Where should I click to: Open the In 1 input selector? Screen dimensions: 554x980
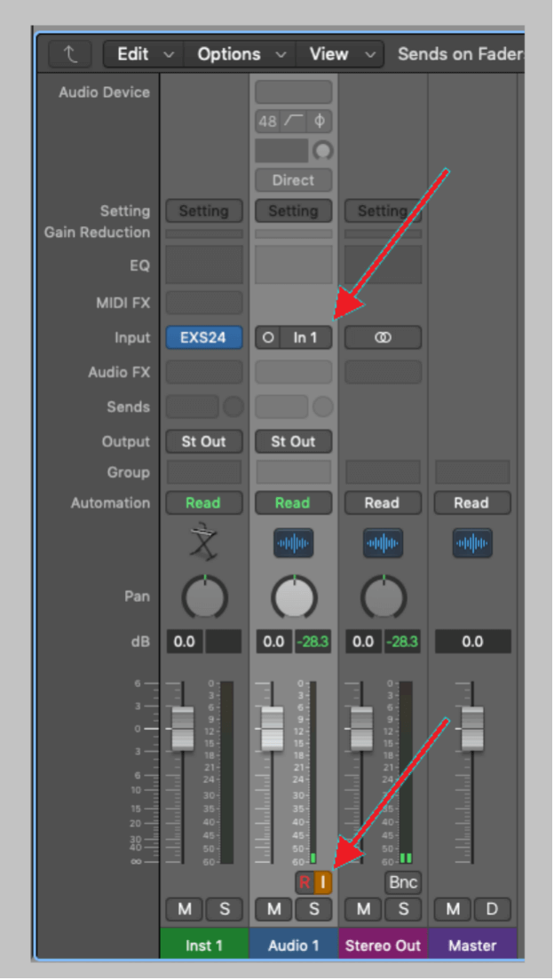point(305,338)
